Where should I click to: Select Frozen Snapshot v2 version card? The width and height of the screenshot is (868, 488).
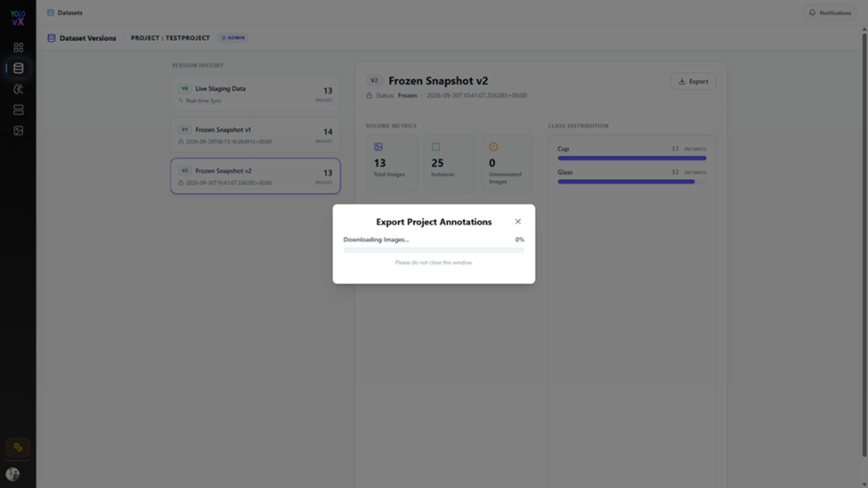[x=256, y=176]
